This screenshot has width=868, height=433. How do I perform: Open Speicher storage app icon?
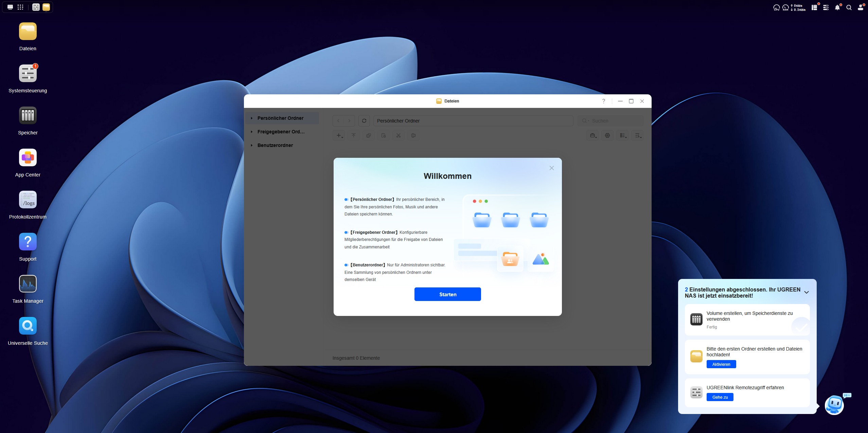tap(28, 116)
